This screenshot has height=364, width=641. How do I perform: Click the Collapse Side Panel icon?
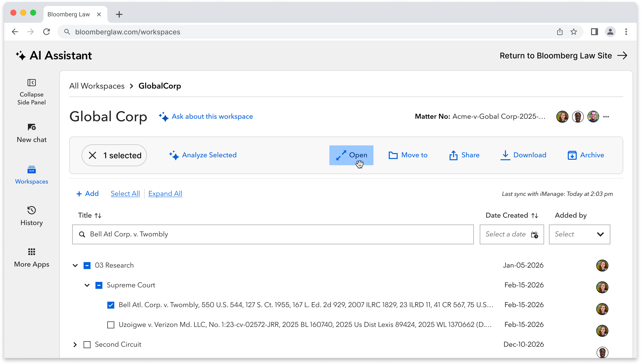coord(32,83)
